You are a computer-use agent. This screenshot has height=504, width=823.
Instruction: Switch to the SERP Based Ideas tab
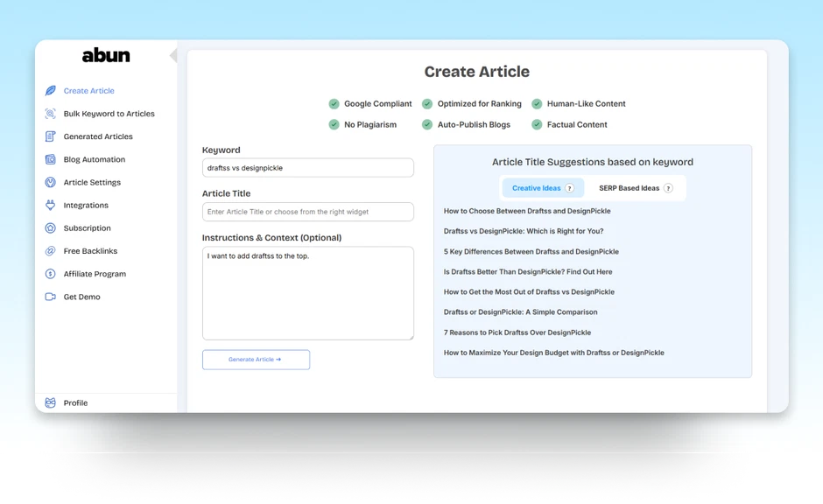coord(629,188)
